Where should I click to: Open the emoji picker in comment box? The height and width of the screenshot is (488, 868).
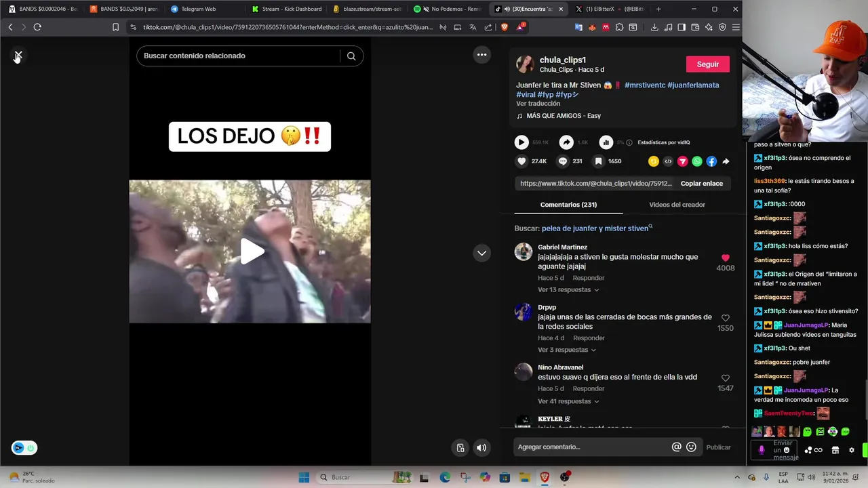click(x=691, y=447)
